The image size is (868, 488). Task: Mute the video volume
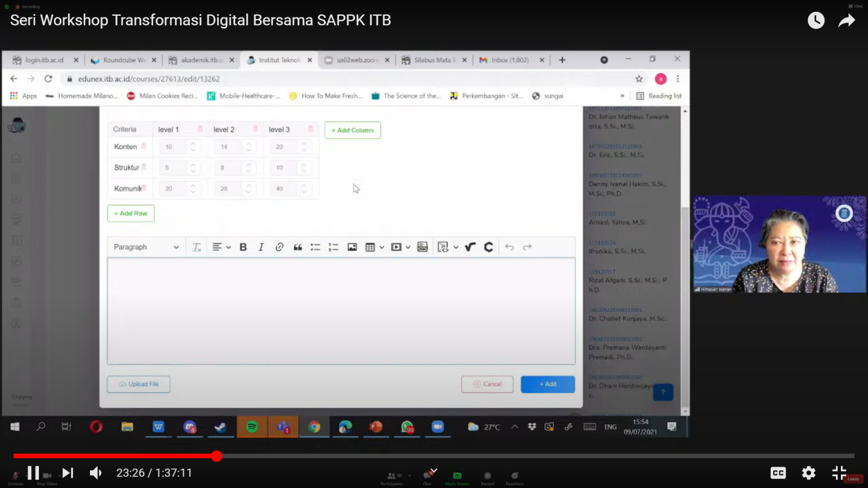coord(96,473)
